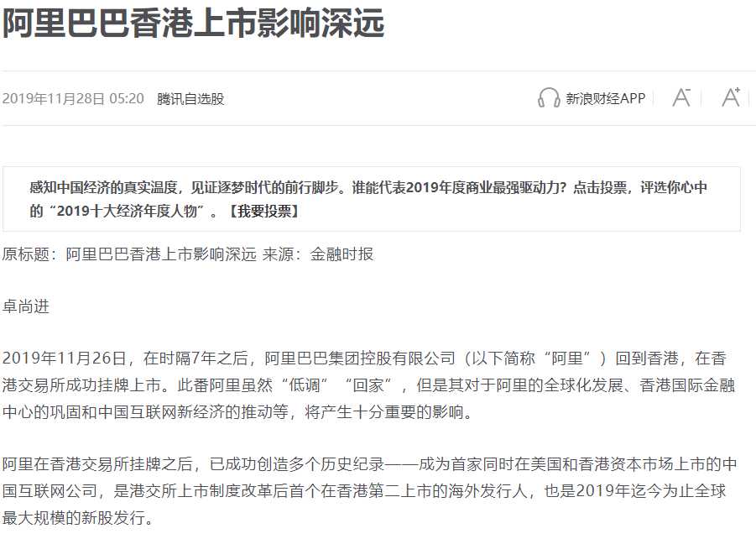The width and height of the screenshot is (756, 539).
Task: Increase font size with the A+ icon
Action: (731, 97)
